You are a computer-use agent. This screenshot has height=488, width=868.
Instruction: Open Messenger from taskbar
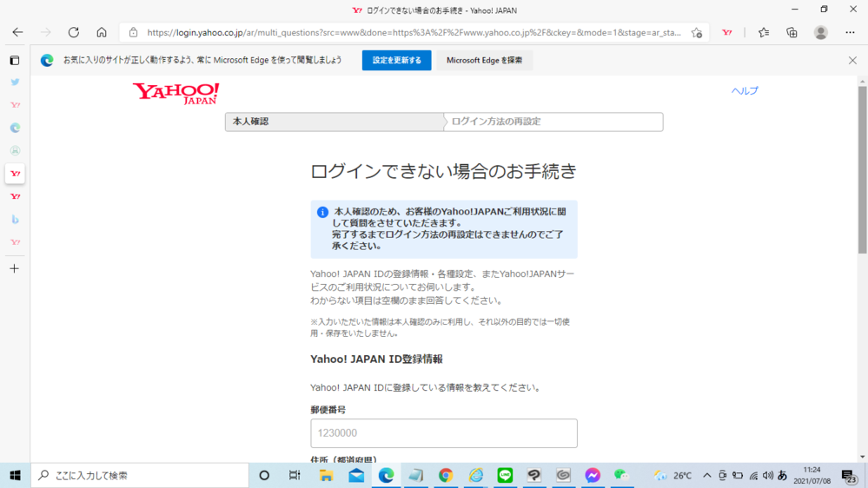click(593, 475)
